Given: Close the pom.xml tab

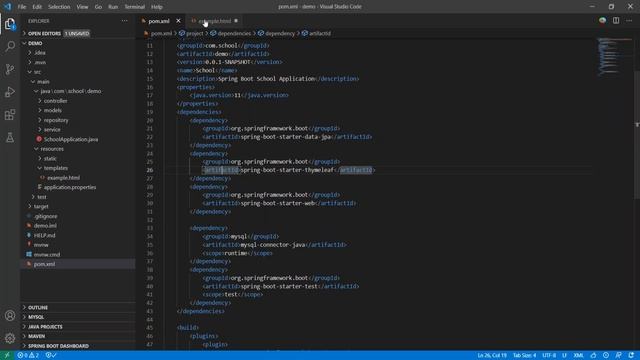Looking at the screenshot, I should point(178,21).
